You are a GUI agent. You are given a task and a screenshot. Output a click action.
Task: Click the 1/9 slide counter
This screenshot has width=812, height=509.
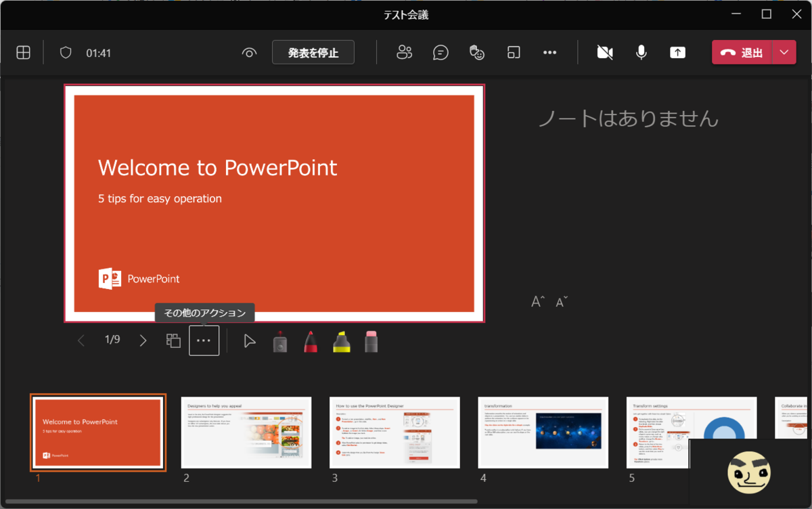(x=112, y=340)
